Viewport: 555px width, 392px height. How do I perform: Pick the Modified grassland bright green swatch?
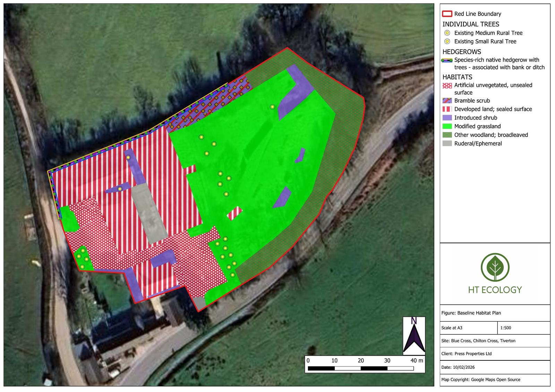447,126
